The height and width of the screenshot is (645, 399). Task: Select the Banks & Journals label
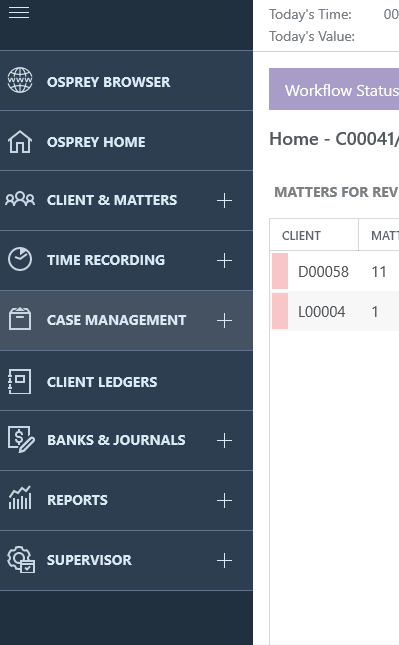[116, 440]
